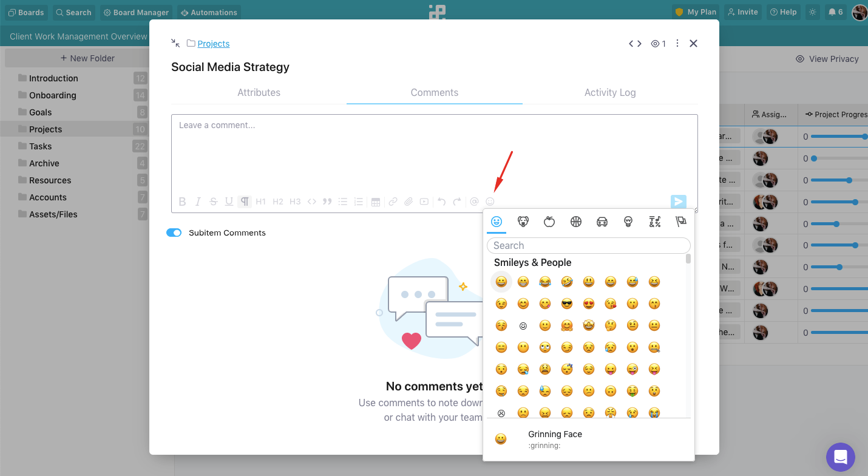
Task: Switch to the Attributes tab
Action: (259, 93)
